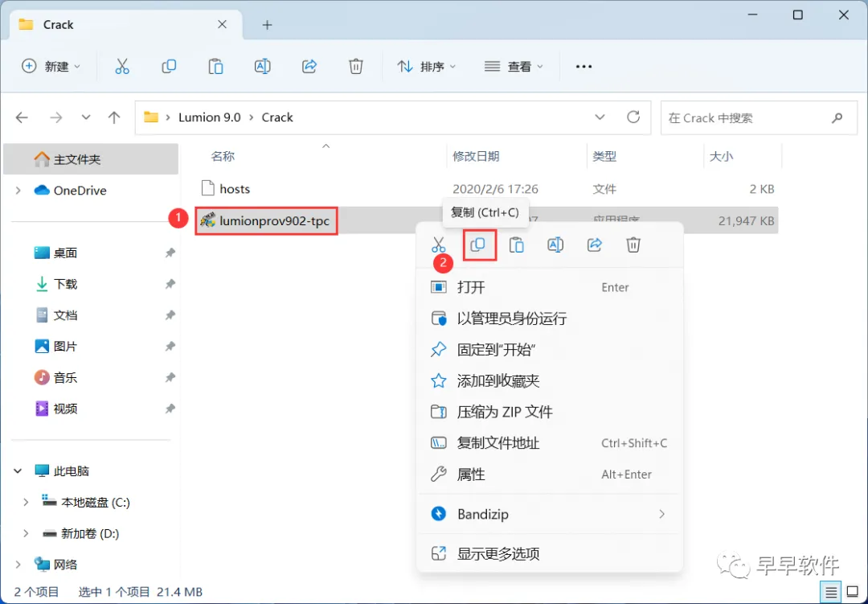Image resolution: width=868 pixels, height=604 pixels.
Task: Open the three-dot See more toolbar menu
Action: click(583, 67)
